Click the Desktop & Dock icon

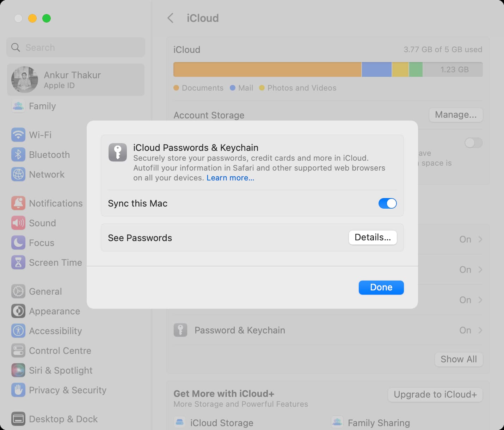click(x=18, y=419)
